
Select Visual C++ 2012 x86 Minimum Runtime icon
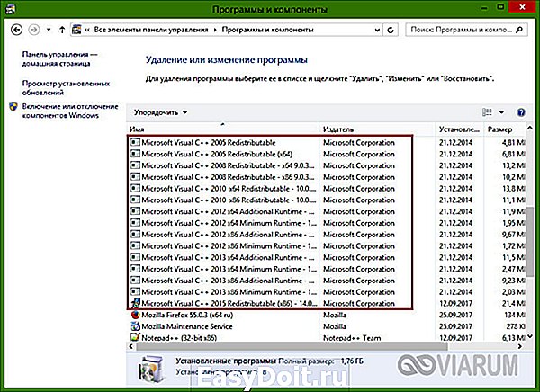[135, 246]
